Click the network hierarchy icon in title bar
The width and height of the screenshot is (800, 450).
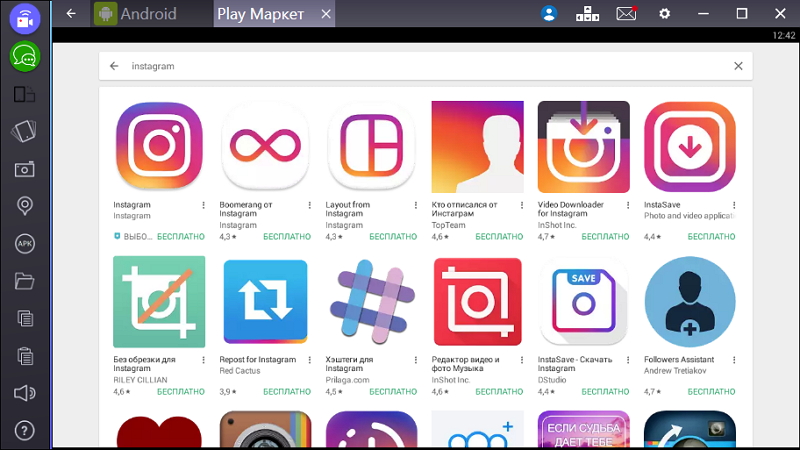587,14
